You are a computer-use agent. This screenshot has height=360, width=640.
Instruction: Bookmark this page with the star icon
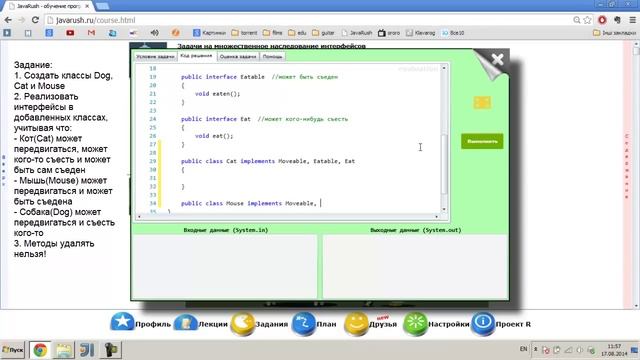point(587,20)
